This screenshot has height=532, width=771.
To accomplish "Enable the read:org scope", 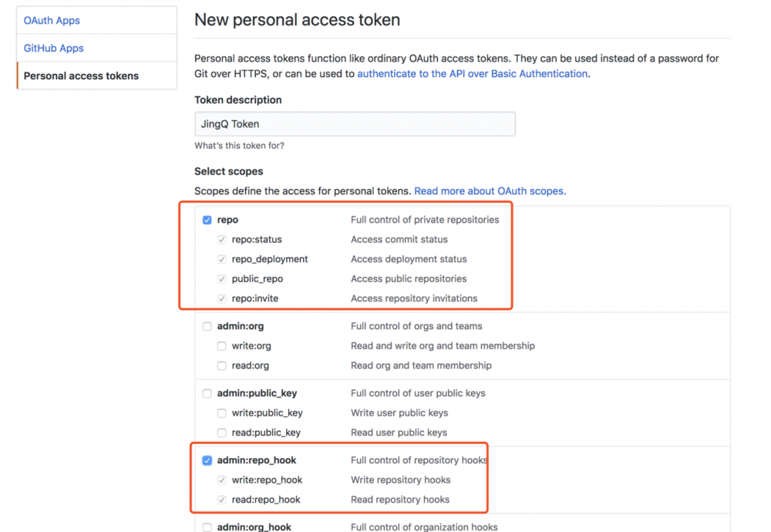I will pos(221,365).
